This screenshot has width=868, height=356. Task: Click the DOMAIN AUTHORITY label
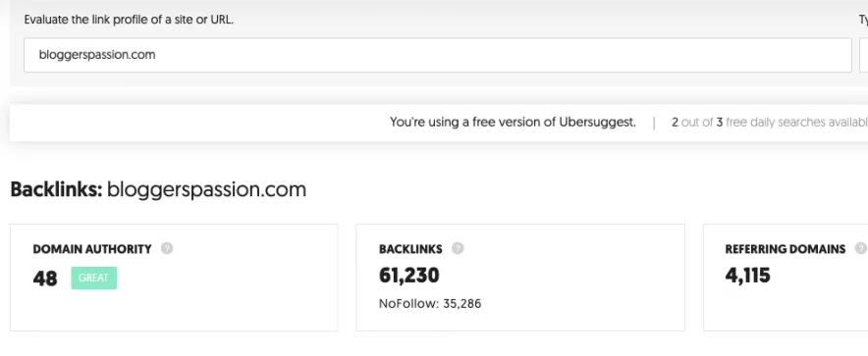pyautogui.click(x=92, y=249)
